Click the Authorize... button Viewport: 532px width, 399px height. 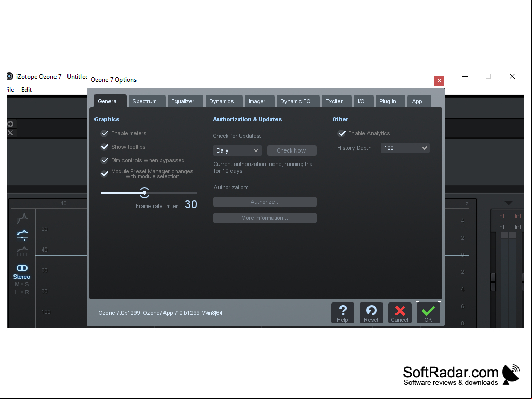click(265, 202)
